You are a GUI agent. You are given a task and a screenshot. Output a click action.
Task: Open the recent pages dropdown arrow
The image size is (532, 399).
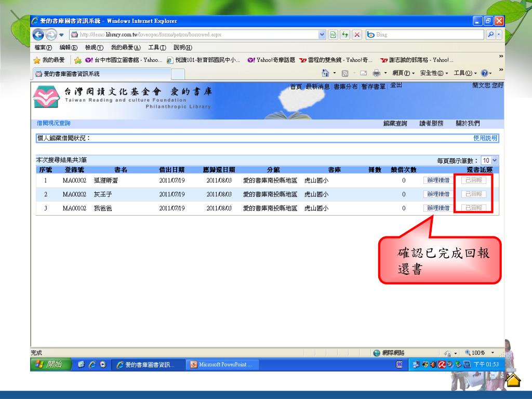[61, 35]
